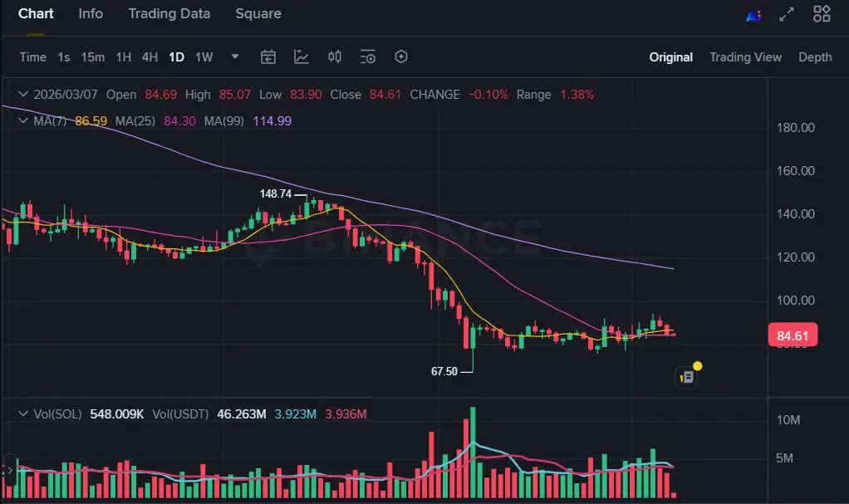Select the 15m time interval
Image resolution: width=849 pixels, height=504 pixels.
click(x=92, y=57)
